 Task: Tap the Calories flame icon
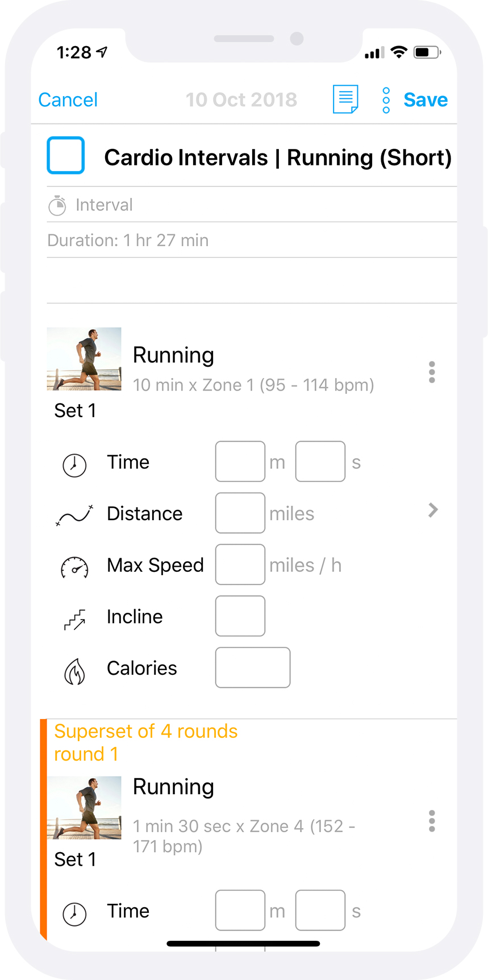click(74, 671)
